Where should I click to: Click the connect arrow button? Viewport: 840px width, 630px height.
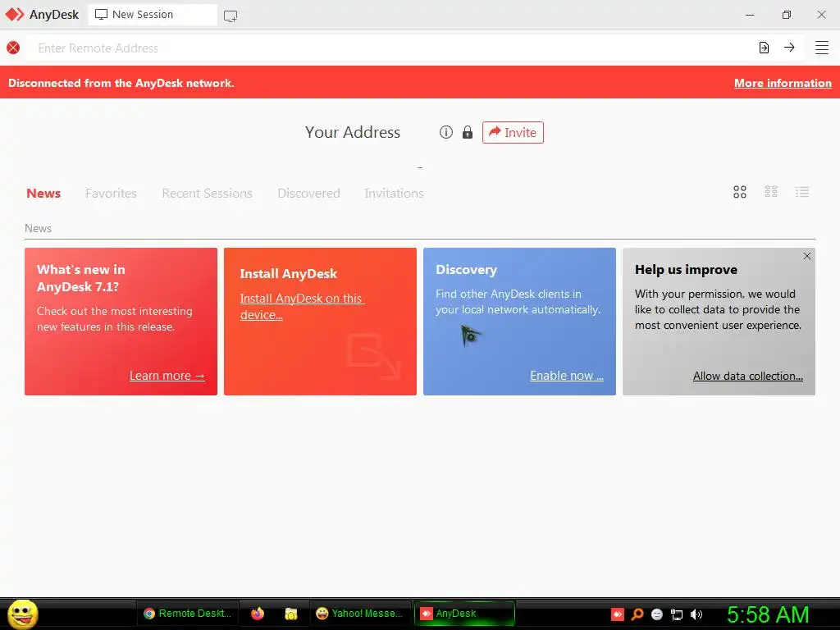tap(789, 48)
